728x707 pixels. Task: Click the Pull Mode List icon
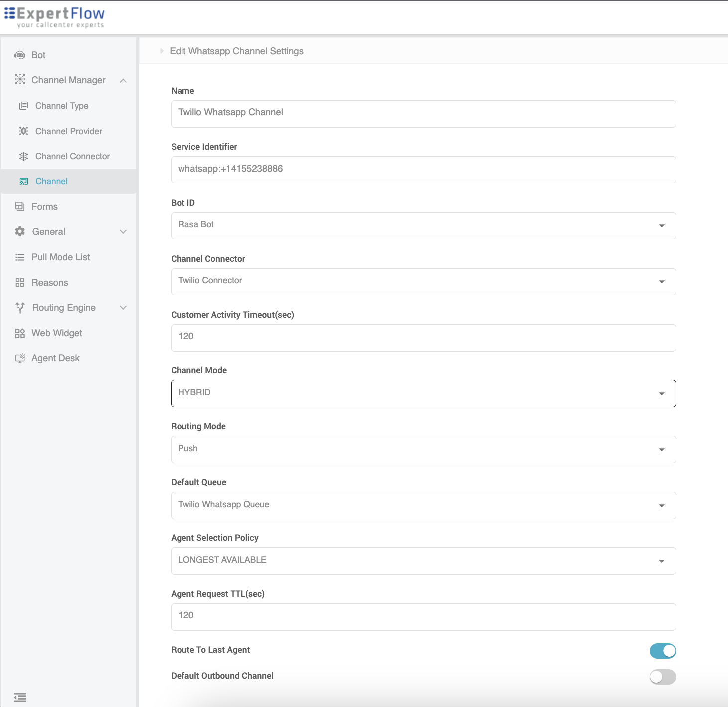[x=20, y=257]
